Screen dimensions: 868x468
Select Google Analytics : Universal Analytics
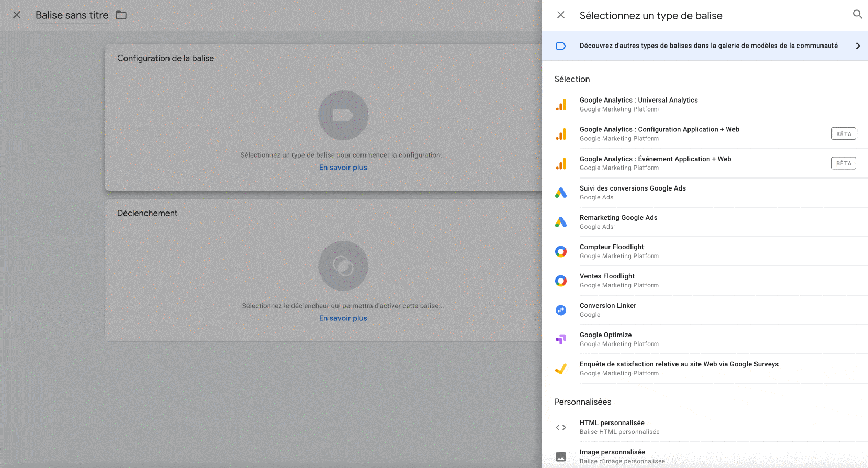click(x=705, y=105)
